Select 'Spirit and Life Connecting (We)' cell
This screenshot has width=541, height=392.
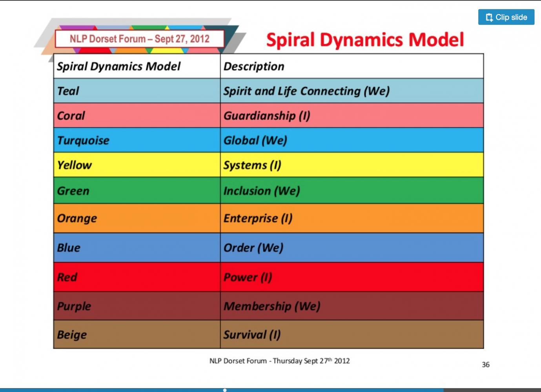pyautogui.click(x=352, y=91)
